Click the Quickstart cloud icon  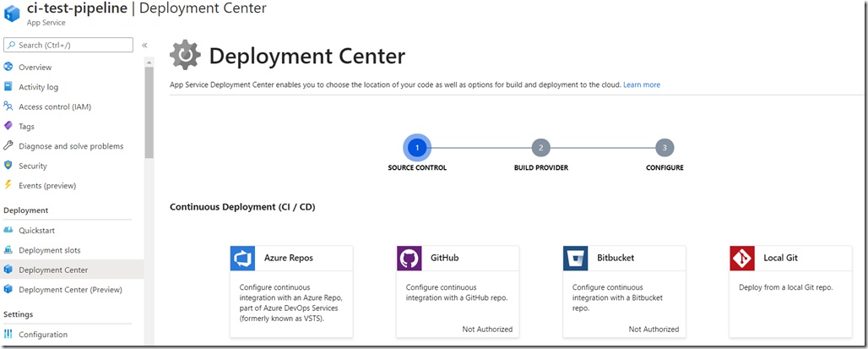click(x=8, y=230)
